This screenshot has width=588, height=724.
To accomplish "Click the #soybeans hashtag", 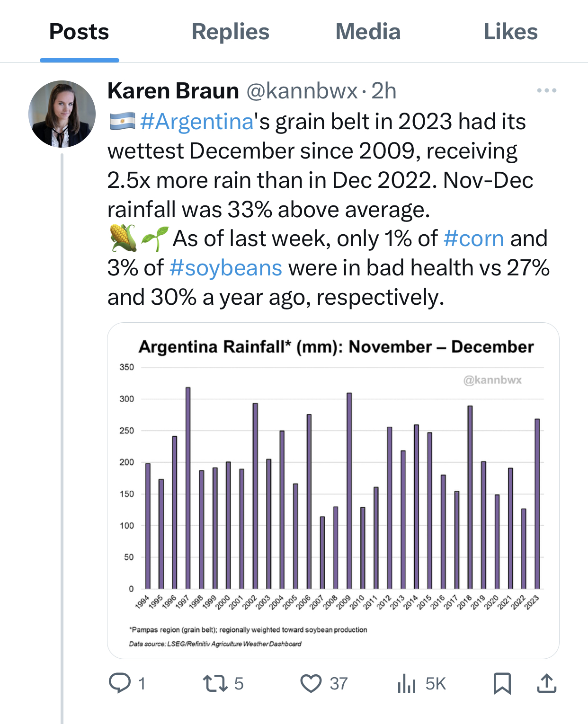I will [x=226, y=268].
